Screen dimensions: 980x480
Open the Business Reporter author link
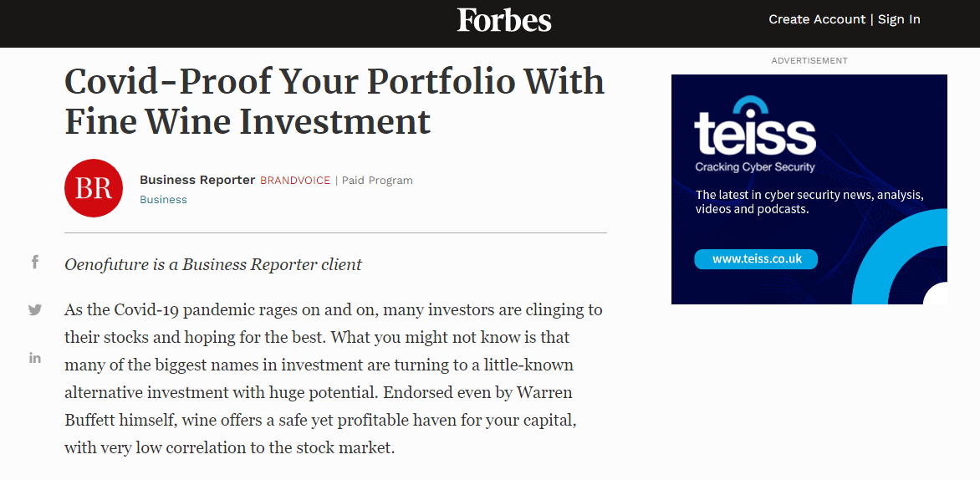(197, 180)
